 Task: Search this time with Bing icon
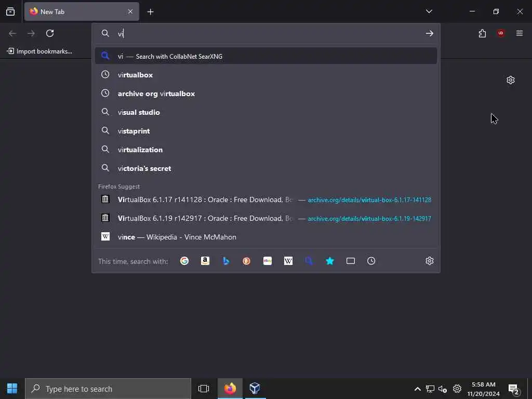(x=226, y=261)
